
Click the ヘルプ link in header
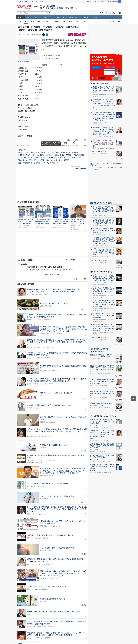(94, 2)
